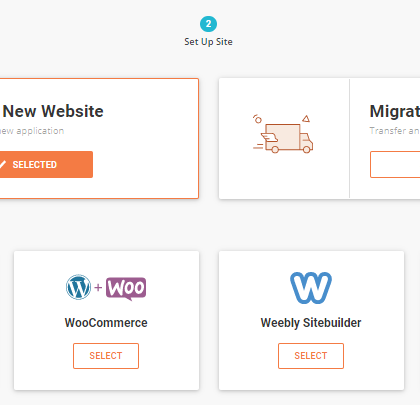Viewport: 420px width, 405px height.
Task: Click the blue Weebly W logo
Action: click(311, 288)
